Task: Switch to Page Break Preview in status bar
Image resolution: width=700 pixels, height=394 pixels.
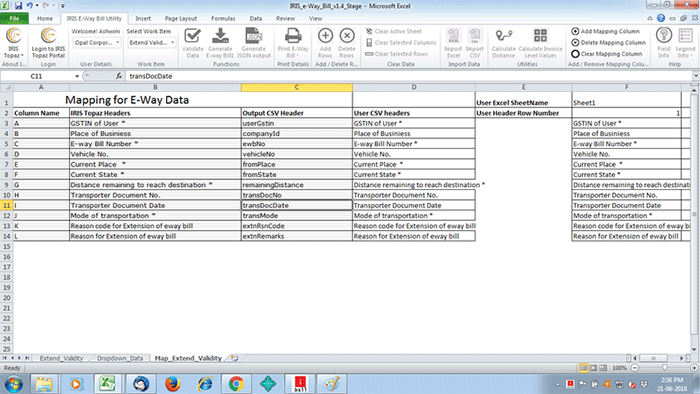Action: [603, 368]
